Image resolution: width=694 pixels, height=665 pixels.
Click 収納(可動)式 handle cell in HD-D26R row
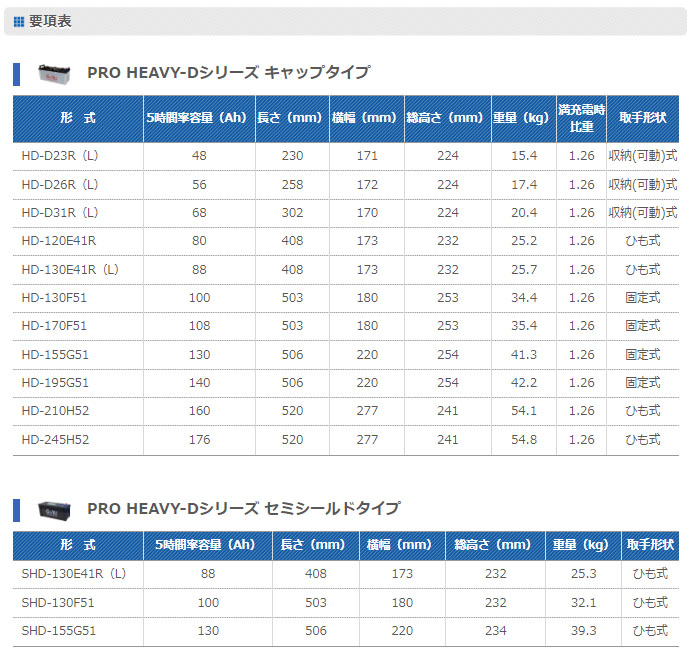643,185
